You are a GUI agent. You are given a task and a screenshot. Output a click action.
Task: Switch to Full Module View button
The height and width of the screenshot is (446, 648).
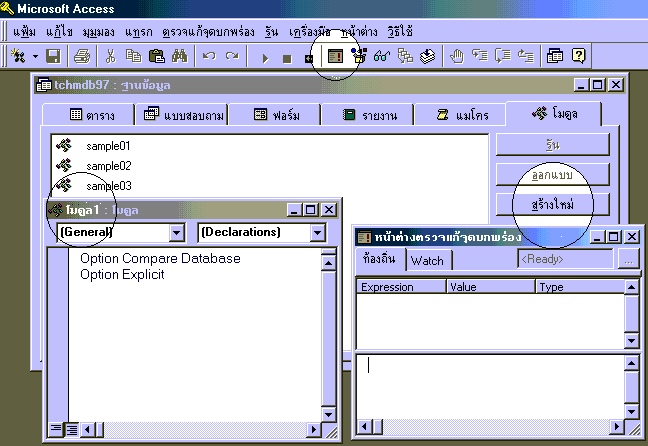coord(71,430)
